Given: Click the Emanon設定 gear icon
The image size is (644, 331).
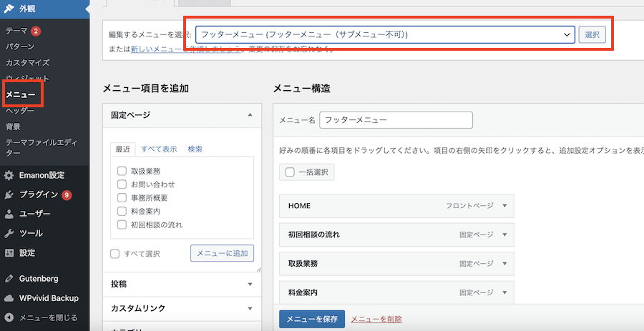Looking at the screenshot, I should pyautogui.click(x=9, y=175).
